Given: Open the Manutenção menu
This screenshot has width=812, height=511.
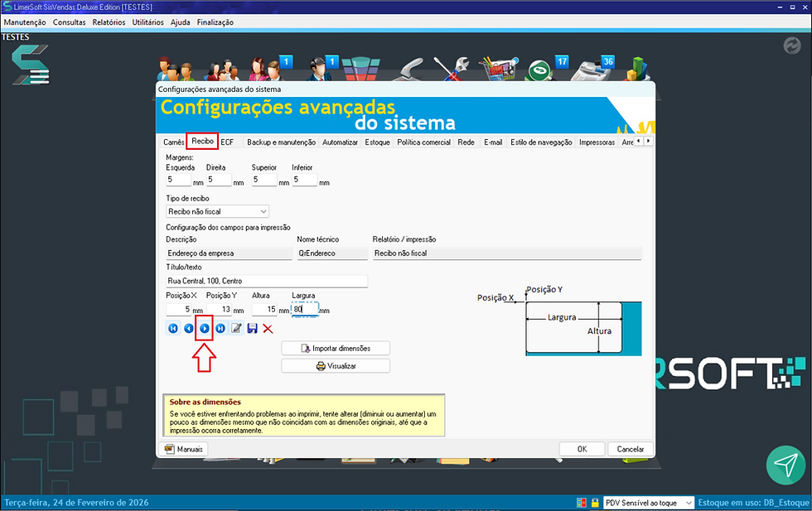Looking at the screenshot, I should [25, 22].
